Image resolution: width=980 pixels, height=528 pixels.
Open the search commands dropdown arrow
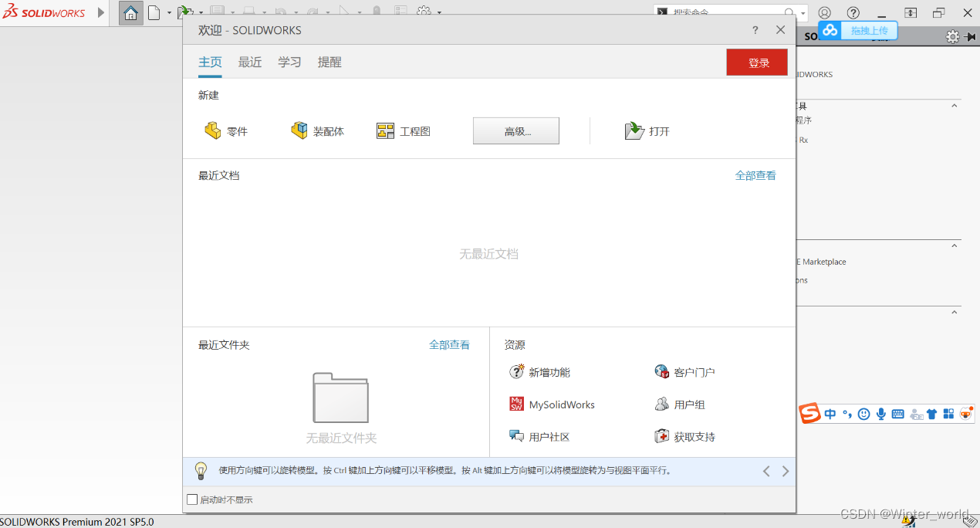[803, 13]
